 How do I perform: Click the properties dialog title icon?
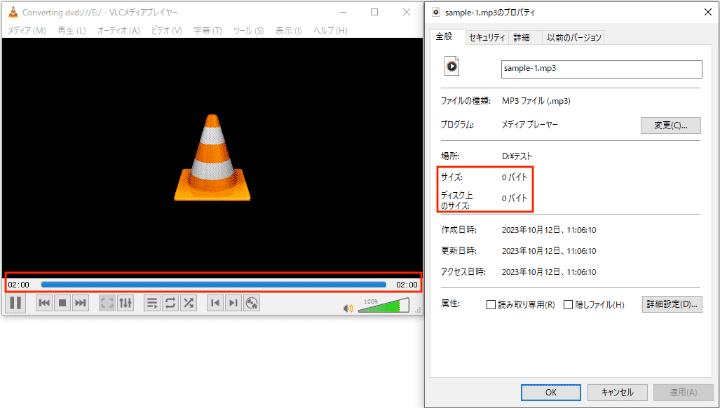[436, 12]
